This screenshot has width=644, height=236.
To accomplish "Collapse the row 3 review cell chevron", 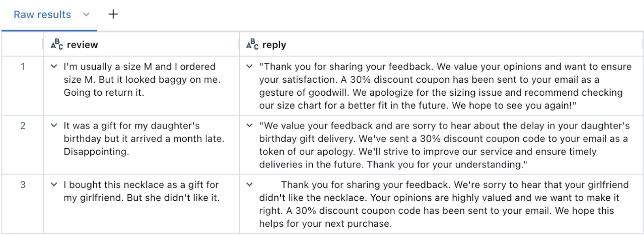I will [x=54, y=185].
